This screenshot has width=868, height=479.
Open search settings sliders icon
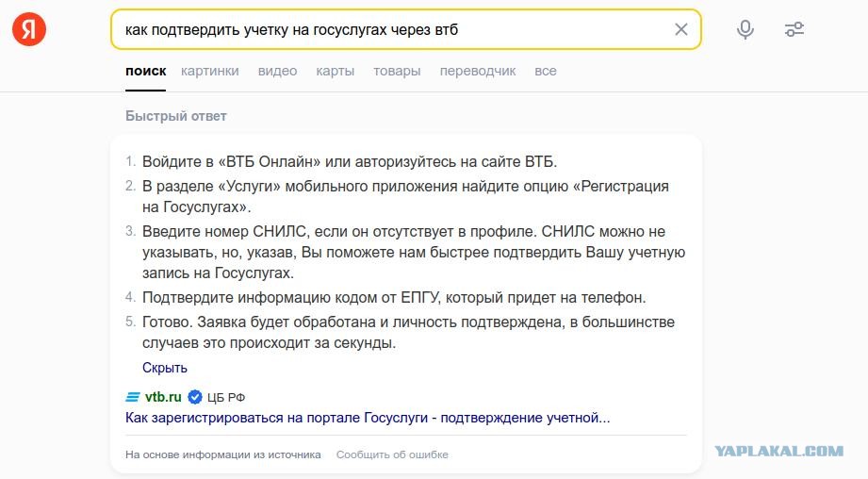(x=794, y=29)
